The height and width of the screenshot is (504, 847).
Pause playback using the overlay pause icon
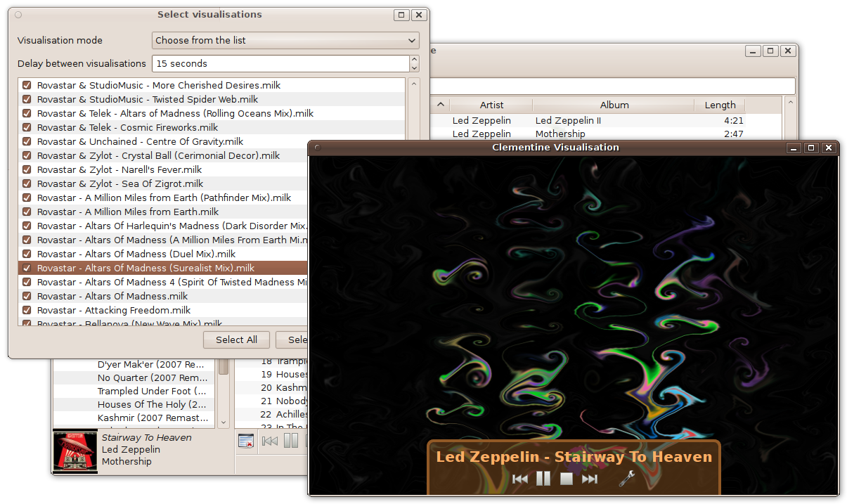pyautogui.click(x=543, y=479)
